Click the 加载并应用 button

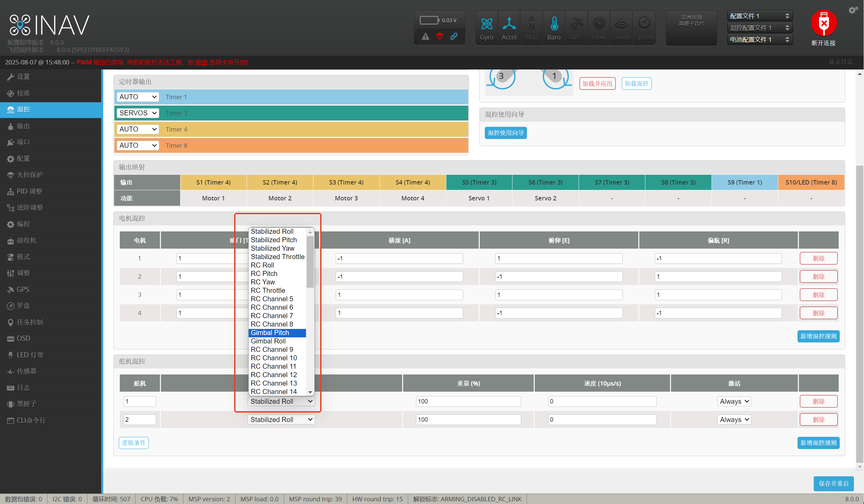click(597, 84)
